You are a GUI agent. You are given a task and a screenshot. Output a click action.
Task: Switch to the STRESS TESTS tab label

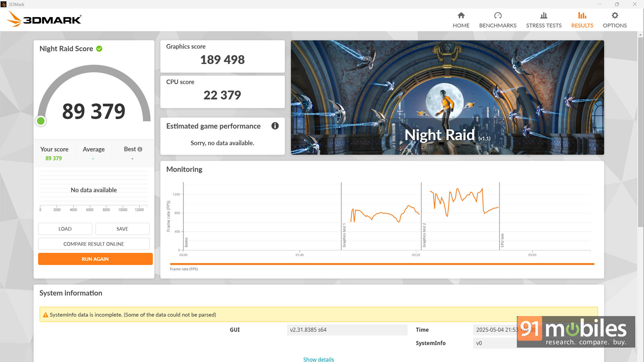[x=544, y=25]
